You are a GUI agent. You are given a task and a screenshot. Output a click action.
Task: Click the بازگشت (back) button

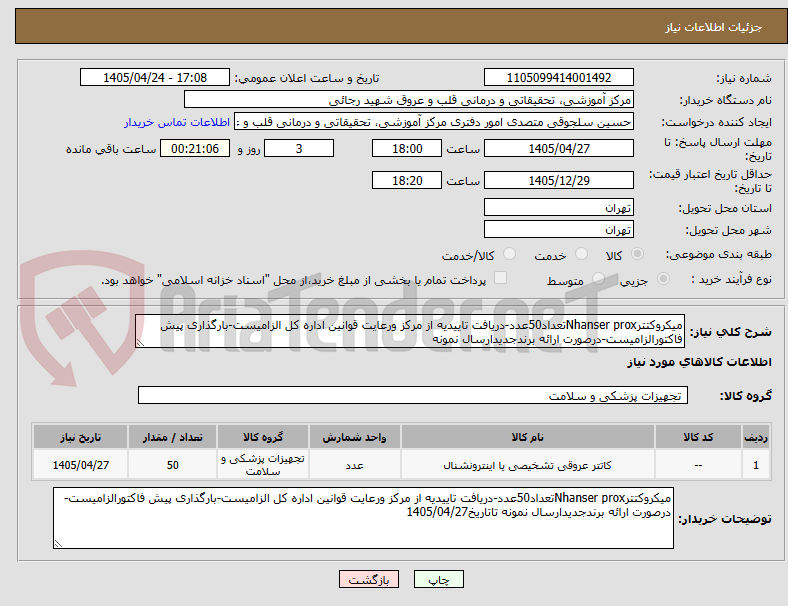[369, 579]
